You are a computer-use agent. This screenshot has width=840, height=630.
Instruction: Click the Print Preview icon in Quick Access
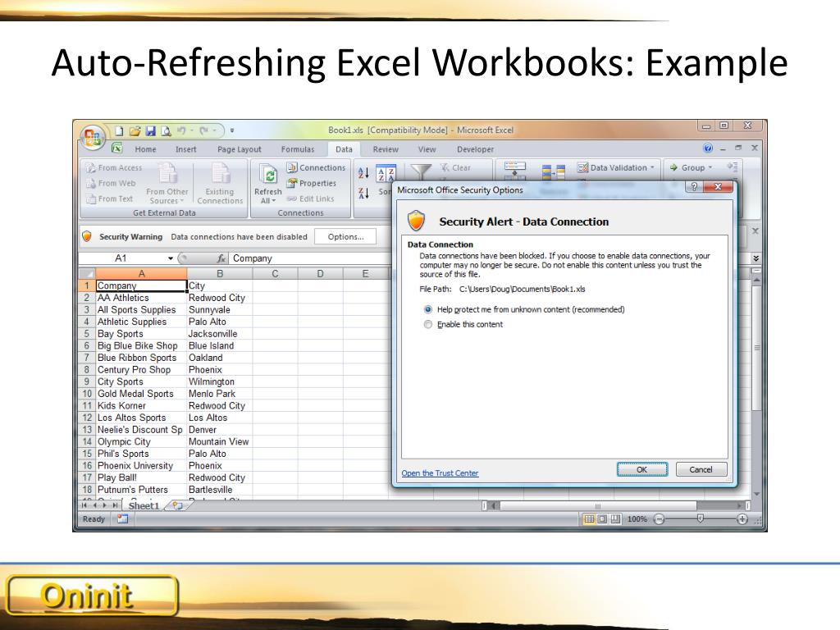pyautogui.click(x=166, y=130)
